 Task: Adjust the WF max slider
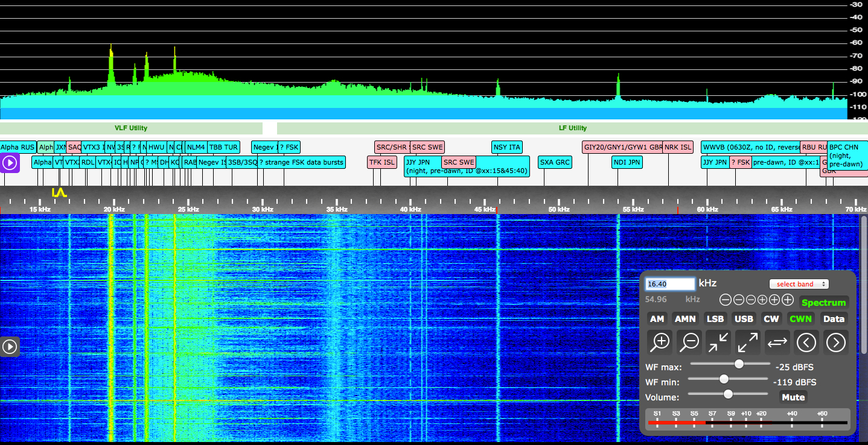(730, 364)
